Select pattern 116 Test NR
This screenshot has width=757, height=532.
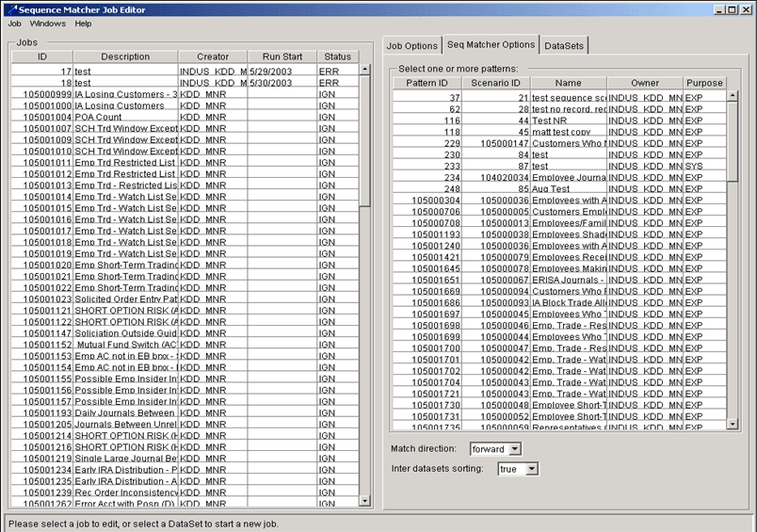(559, 121)
